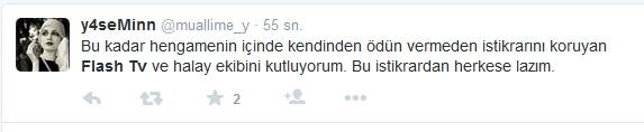Image resolution: width=644 pixels, height=132 pixels.
Task: Open the y4seMinn display name link
Action: click(118, 25)
